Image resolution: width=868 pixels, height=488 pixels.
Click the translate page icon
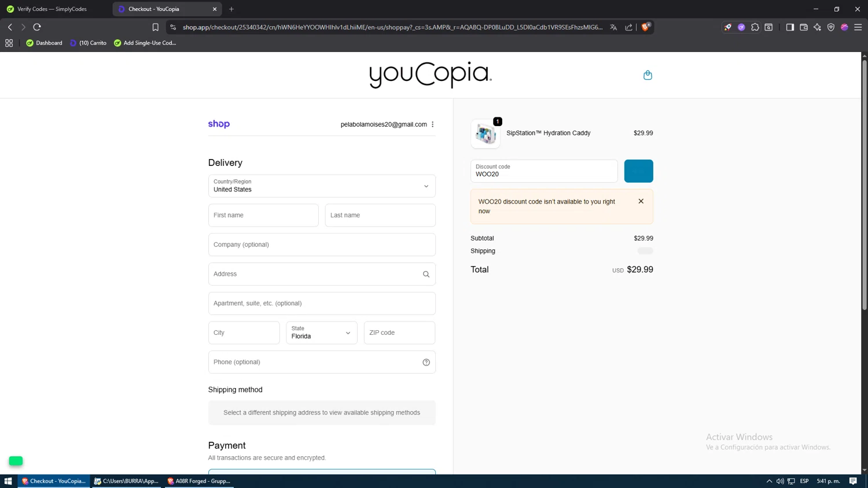pyautogui.click(x=613, y=27)
